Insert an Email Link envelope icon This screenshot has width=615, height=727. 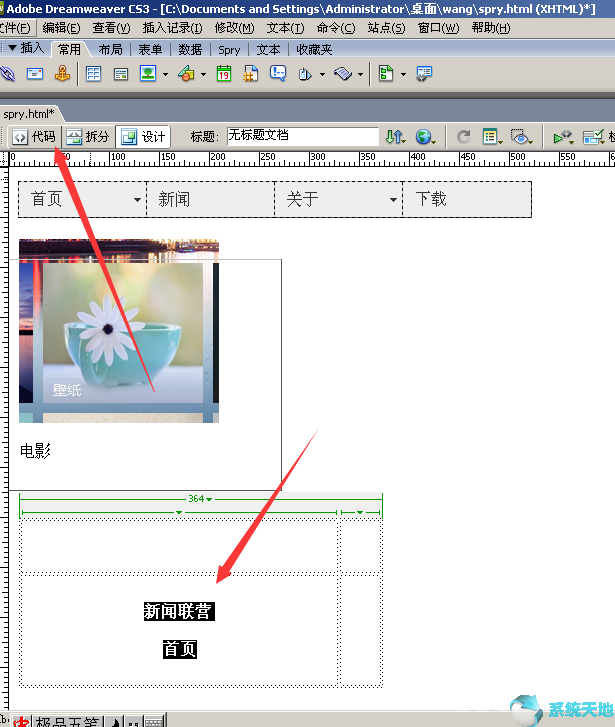(x=35, y=74)
